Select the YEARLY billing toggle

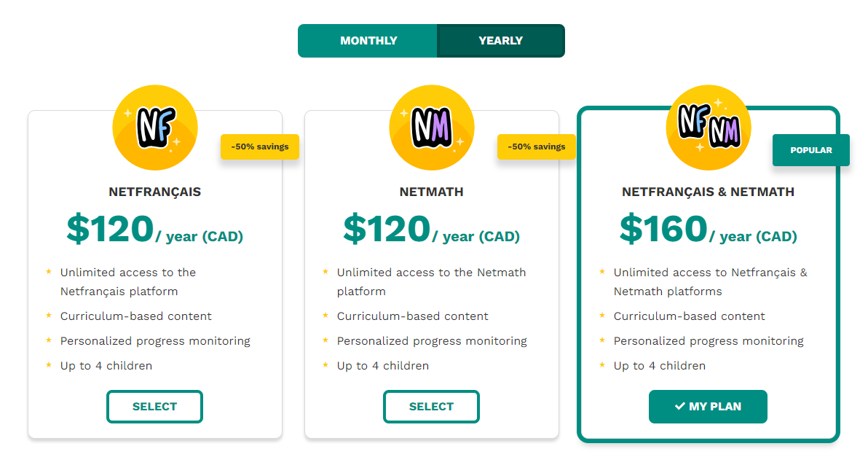[500, 41]
